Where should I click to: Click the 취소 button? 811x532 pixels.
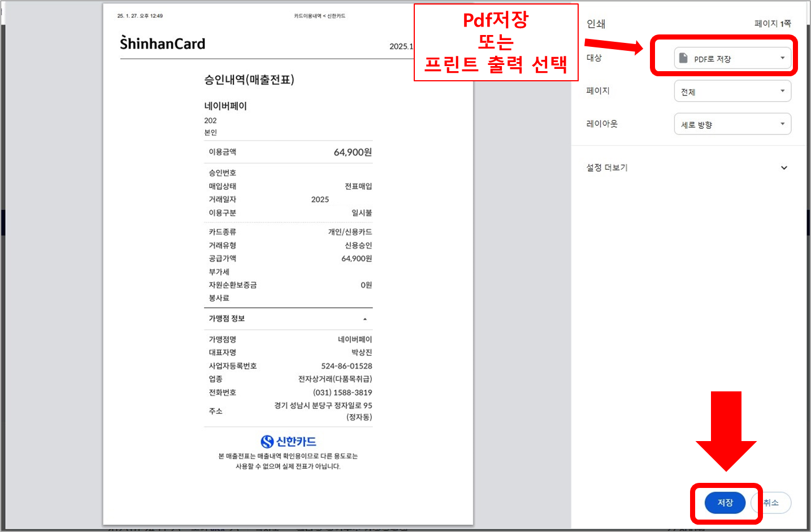click(771, 503)
